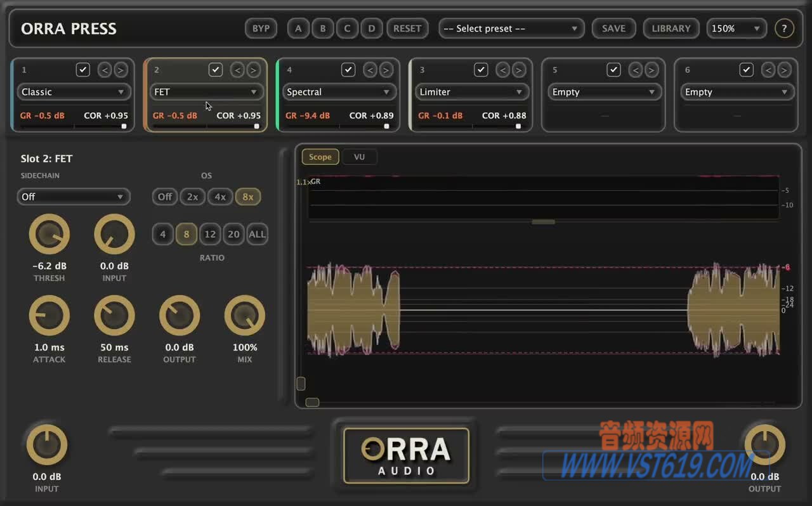Image resolution: width=812 pixels, height=506 pixels.
Task: Select preset state C
Action: [347, 29]
